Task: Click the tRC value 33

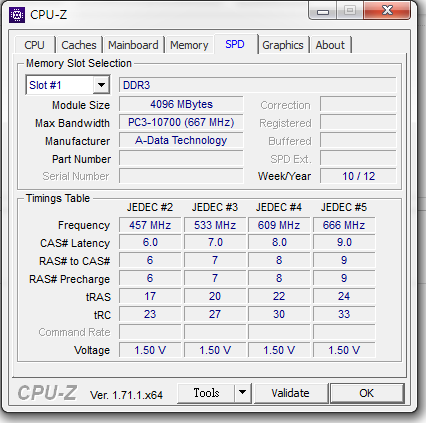Action: [344, 314]
